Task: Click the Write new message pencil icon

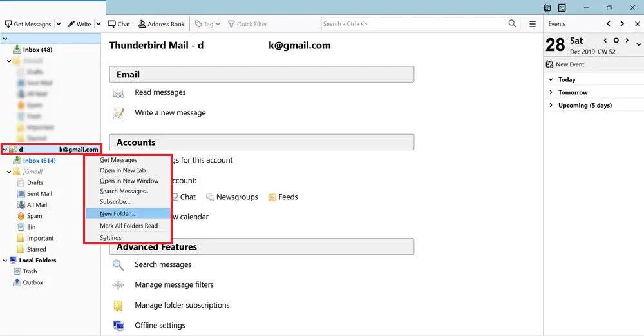Action: click(71, 24)
